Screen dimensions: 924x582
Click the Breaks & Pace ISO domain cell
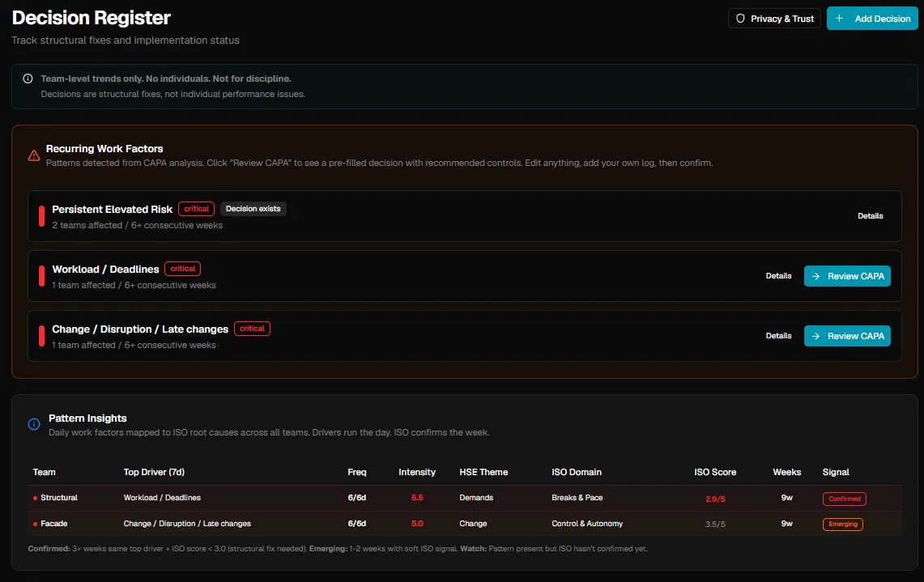point(577,499)
